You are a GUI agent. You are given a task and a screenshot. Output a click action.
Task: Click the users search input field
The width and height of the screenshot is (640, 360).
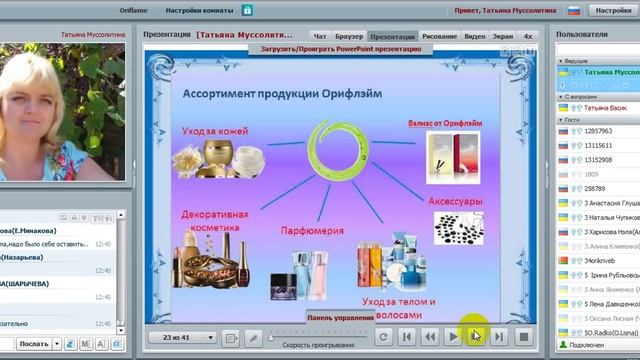598,49
